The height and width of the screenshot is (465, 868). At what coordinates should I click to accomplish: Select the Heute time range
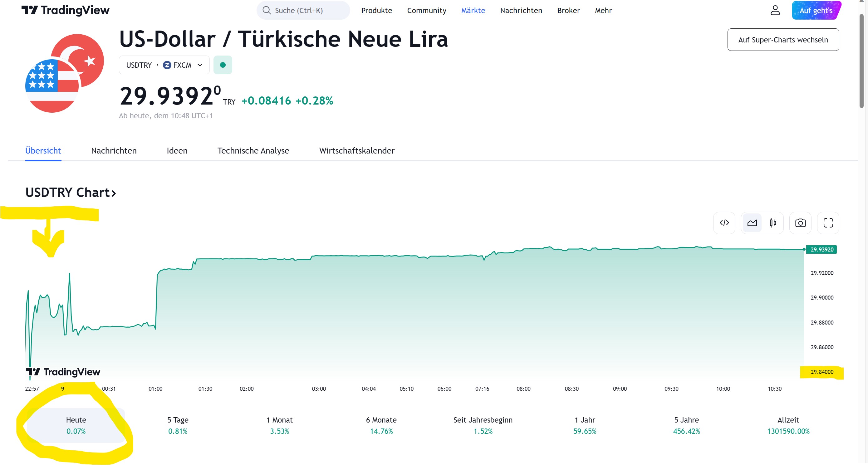76,425
